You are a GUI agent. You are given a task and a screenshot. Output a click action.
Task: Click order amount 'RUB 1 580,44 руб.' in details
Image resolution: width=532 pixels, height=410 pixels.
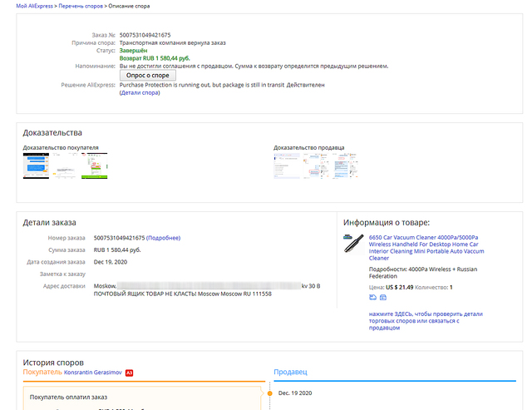(117, 249)
